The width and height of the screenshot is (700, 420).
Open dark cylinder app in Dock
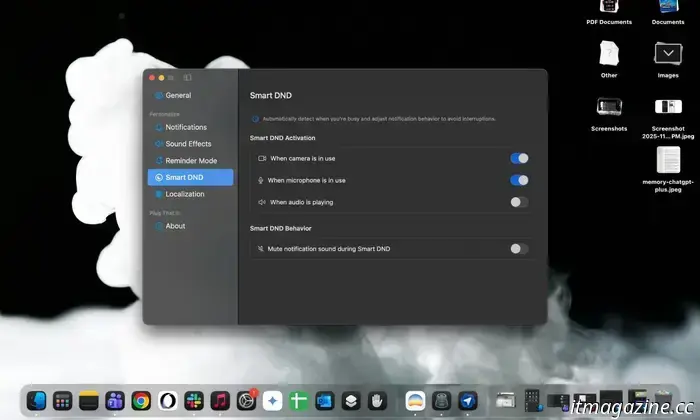(442, 401)
